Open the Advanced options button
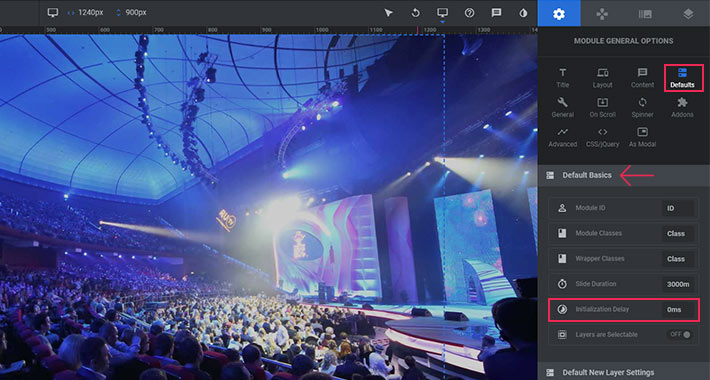Screen dimensions: 710x380 pyautogui.click(x=562, y=138)
